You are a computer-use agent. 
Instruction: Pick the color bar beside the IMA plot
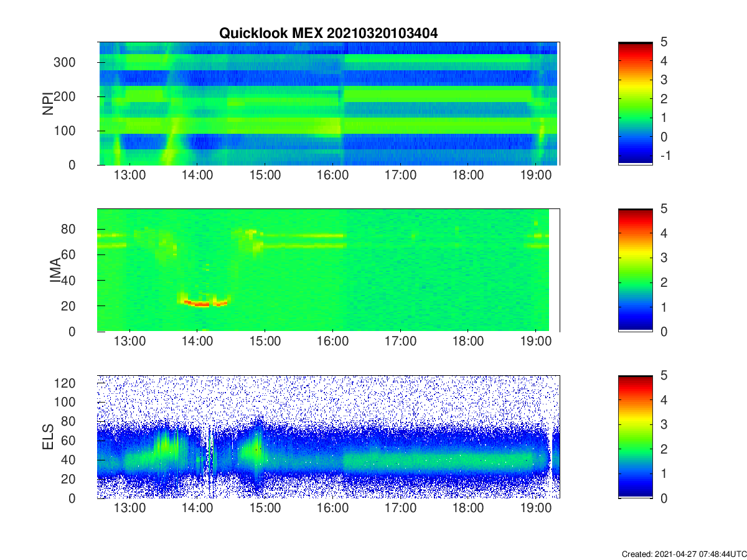coord(636,270)
